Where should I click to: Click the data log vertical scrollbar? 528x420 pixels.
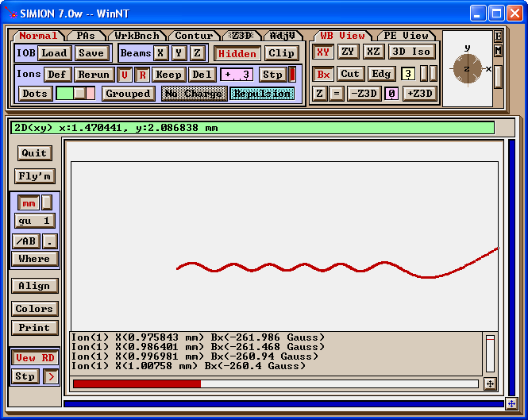point(491,353)
